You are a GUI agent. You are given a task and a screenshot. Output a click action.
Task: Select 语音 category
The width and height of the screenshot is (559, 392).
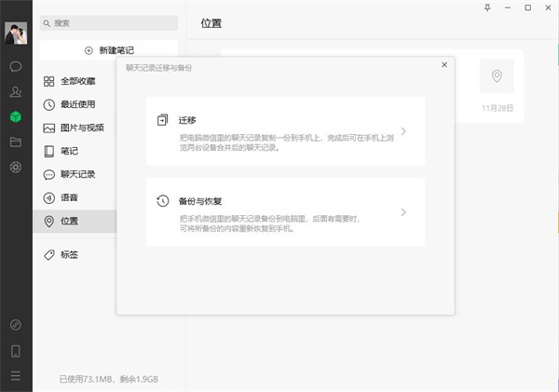(75, 197)
